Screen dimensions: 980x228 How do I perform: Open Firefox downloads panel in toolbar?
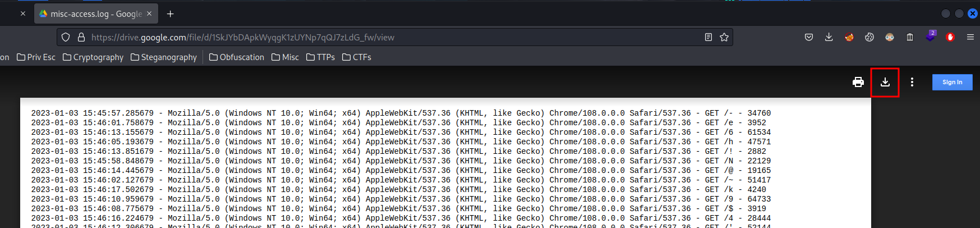[x=829, y=37]
